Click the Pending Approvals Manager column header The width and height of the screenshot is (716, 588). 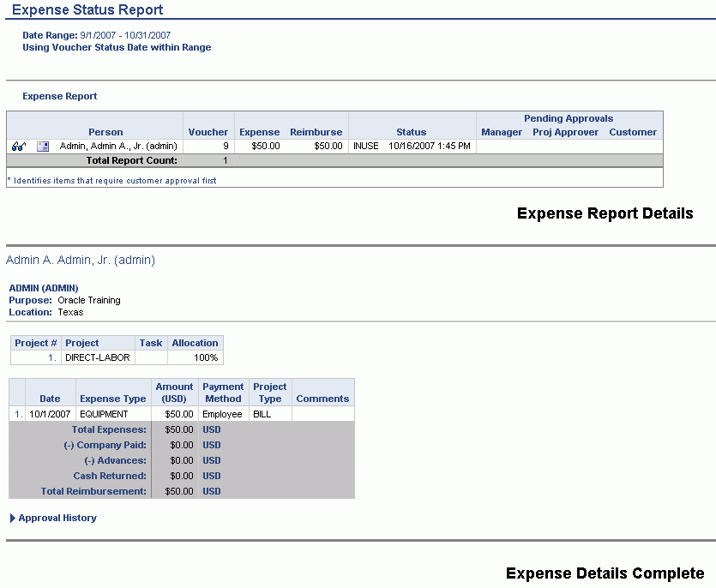(501, 132)
